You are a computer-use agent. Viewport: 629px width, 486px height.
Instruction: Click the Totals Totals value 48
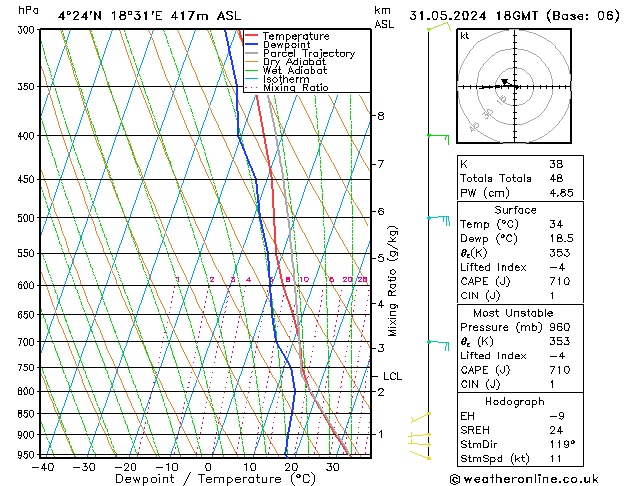[x=556, y=178]
